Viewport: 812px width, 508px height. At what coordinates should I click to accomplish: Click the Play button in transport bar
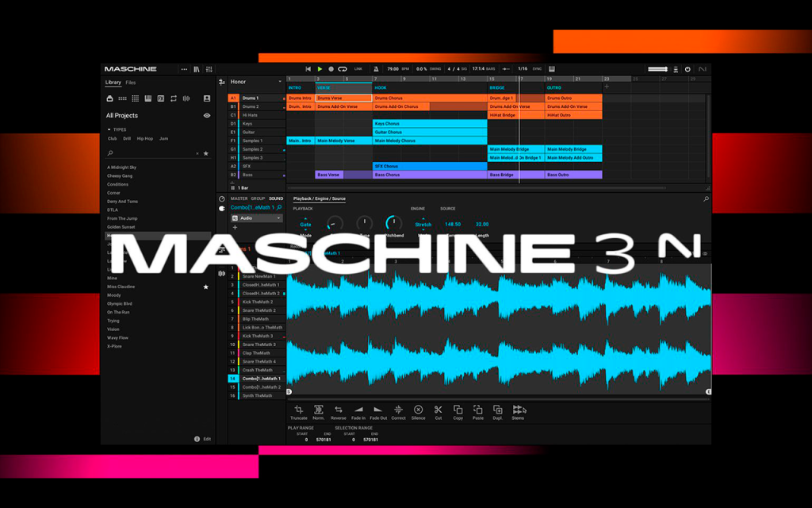point(320,69)
